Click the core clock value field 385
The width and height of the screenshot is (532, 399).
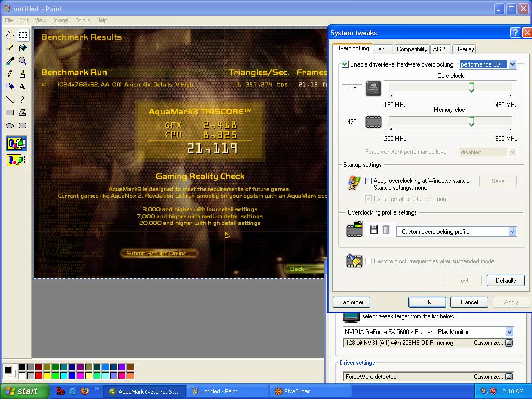coord(352,88)
